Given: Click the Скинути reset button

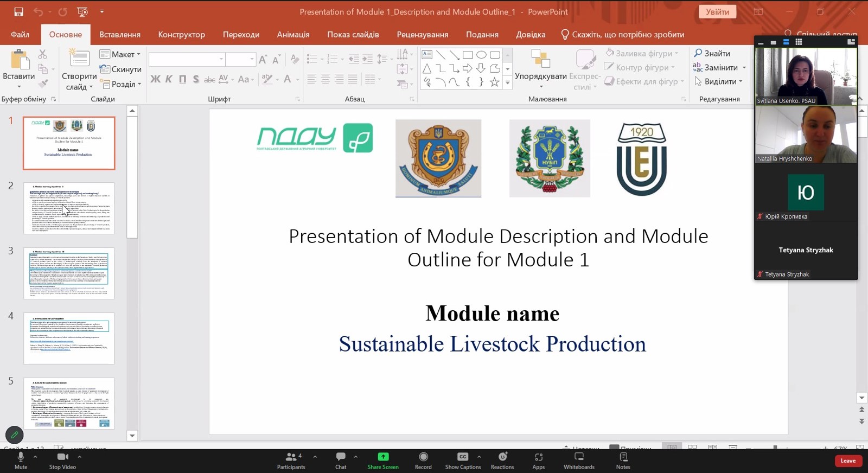Looking at the screenshot, I should pos(120,69).
